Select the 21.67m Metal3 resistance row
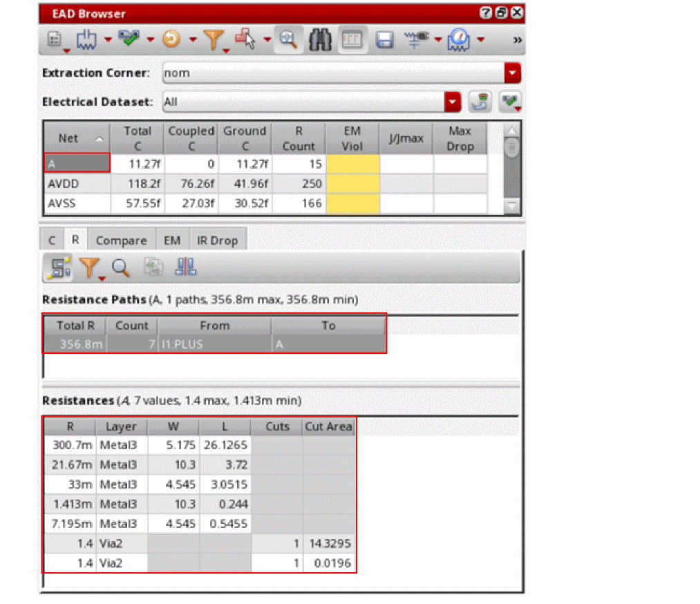Image resolution: width=700 pixels, height=604 pixels. click(x=200, y=464)
